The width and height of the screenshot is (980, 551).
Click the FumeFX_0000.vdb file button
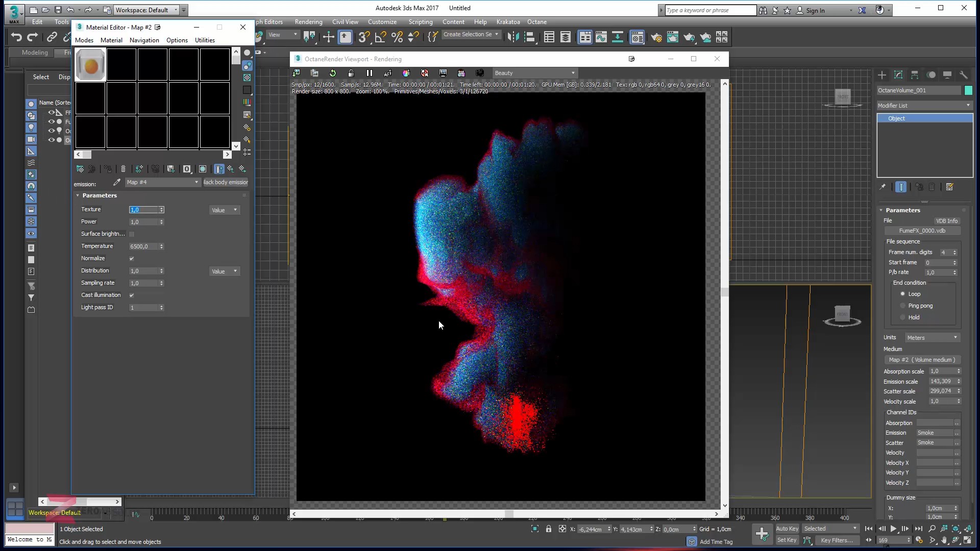click(922, 231)
